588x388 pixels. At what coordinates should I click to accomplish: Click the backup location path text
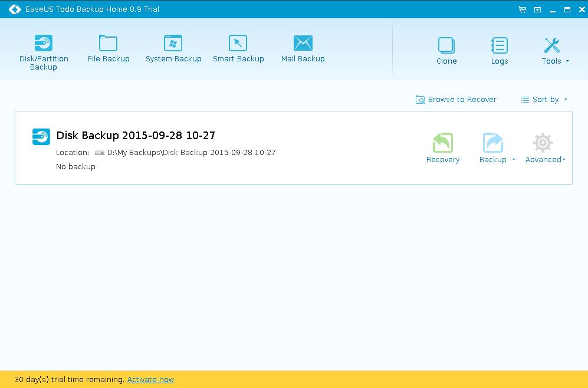pos(191,153)
